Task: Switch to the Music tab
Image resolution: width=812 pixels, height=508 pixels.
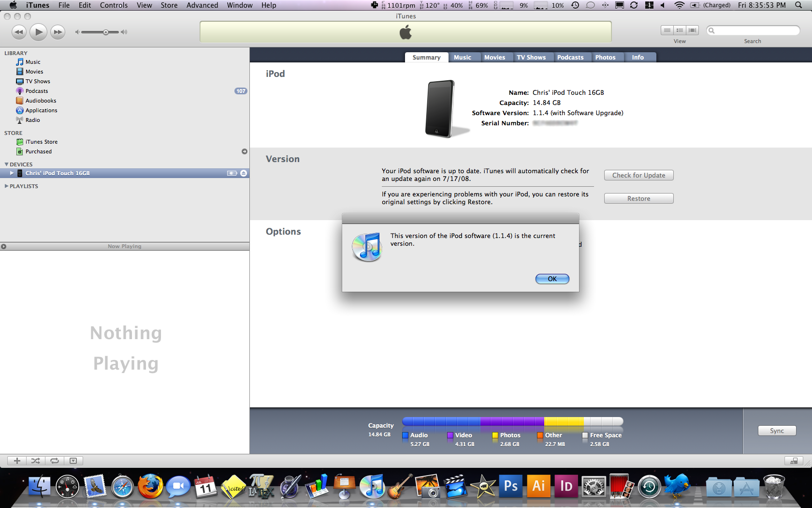Action: pyautogui.click(x=463, y=57)
